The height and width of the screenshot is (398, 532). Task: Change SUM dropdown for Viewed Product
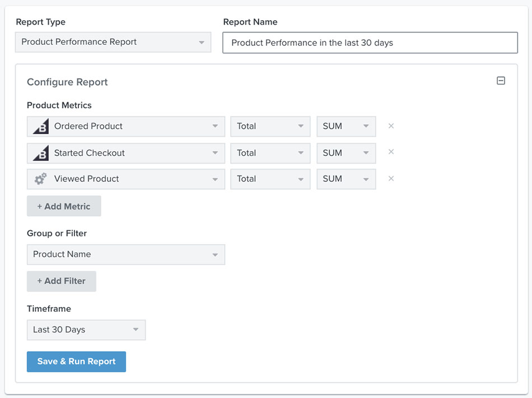tap(346, 179)
